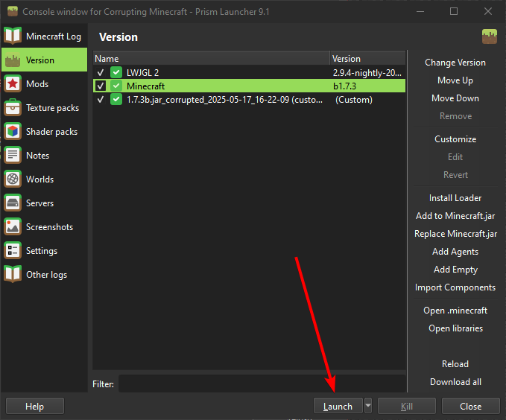Switch to the Minecraft Log tab
This screenshot has height=420, width=506.
pyautogui.click(x=44, y=36)
